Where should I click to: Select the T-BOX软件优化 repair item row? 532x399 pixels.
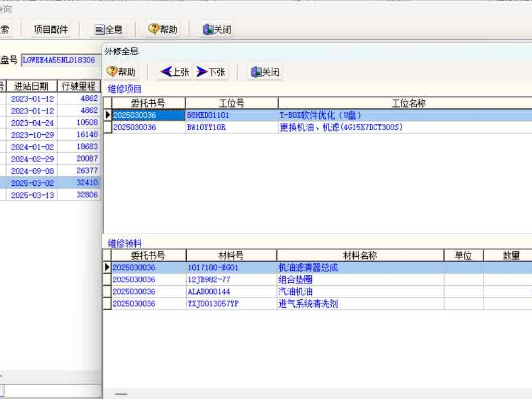(x=320, y=115)
